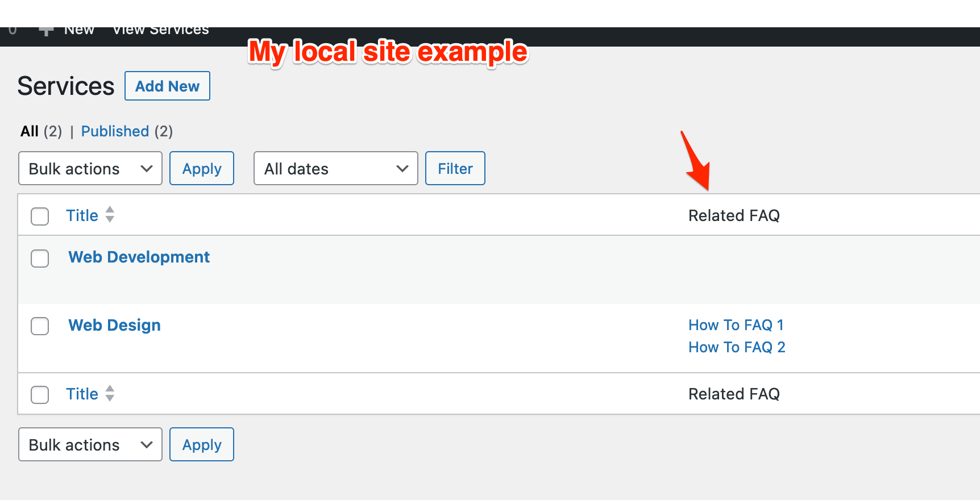Open the How To FAQ 1 link
980x500 pixels.
click(x=736, y=325)
